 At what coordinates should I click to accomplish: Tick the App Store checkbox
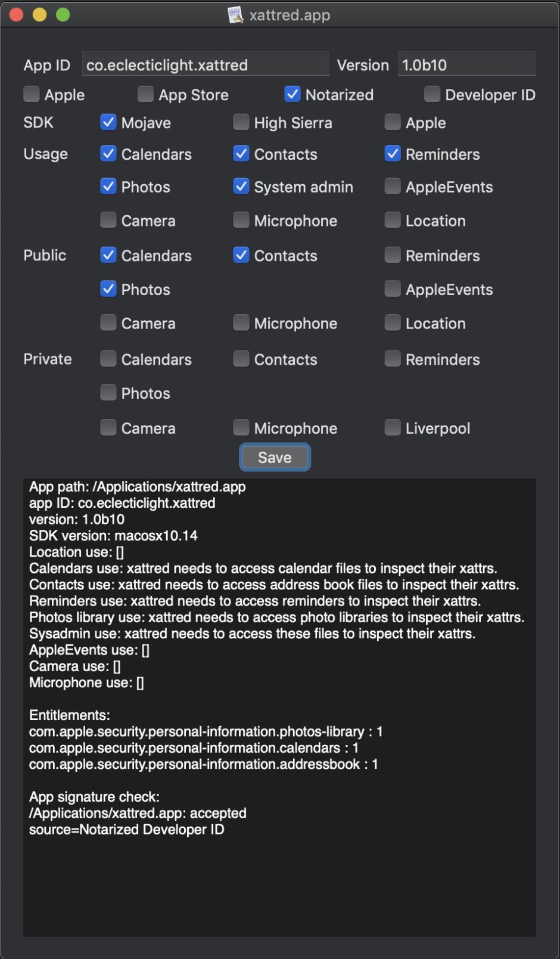(145, 94)
